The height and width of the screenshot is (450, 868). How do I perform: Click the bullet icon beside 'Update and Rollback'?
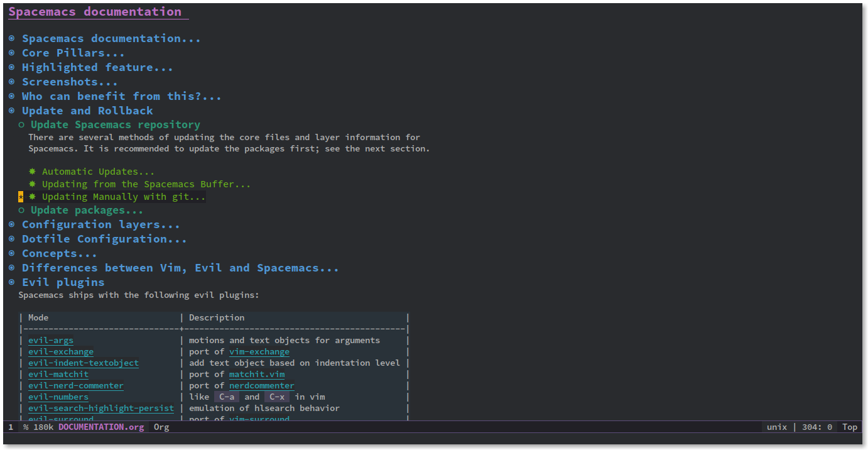(x=11, y=111)
